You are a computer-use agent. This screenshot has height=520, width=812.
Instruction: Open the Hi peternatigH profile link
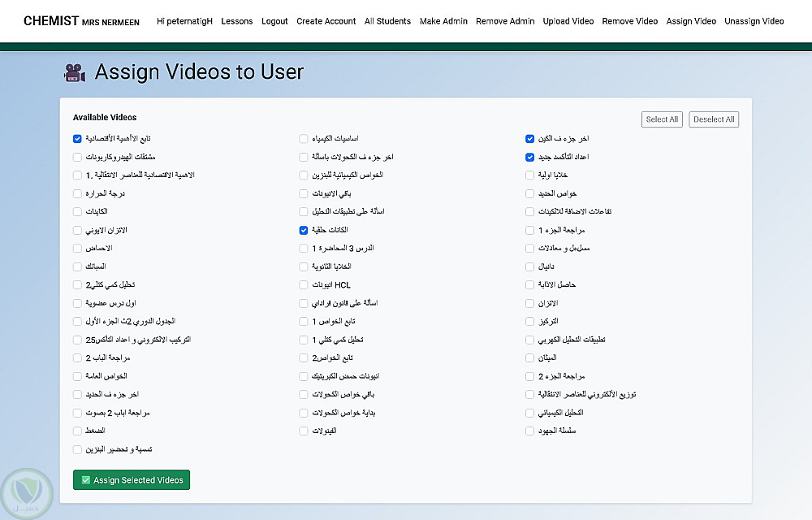tap(184, 21)
